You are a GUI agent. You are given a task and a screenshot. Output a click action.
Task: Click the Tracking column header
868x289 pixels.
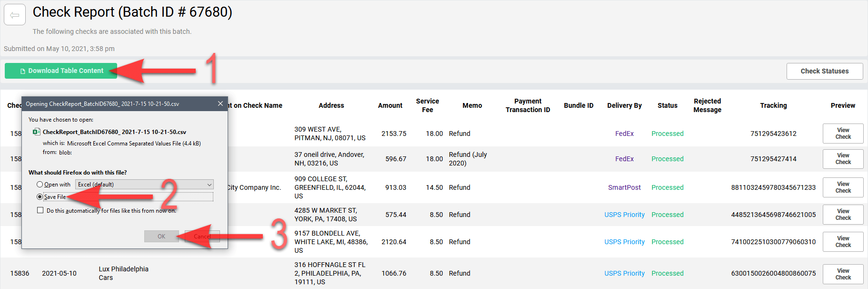point(773,105)
